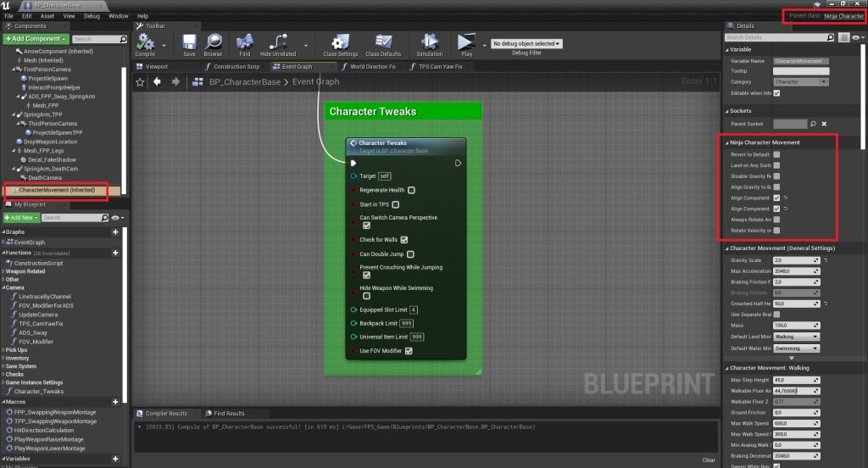Image resolution: width=868 pixels, height=468 pixels.
Task: Start Simulation from toolbar
Action: pyautogui.click(x=429, y=44)
